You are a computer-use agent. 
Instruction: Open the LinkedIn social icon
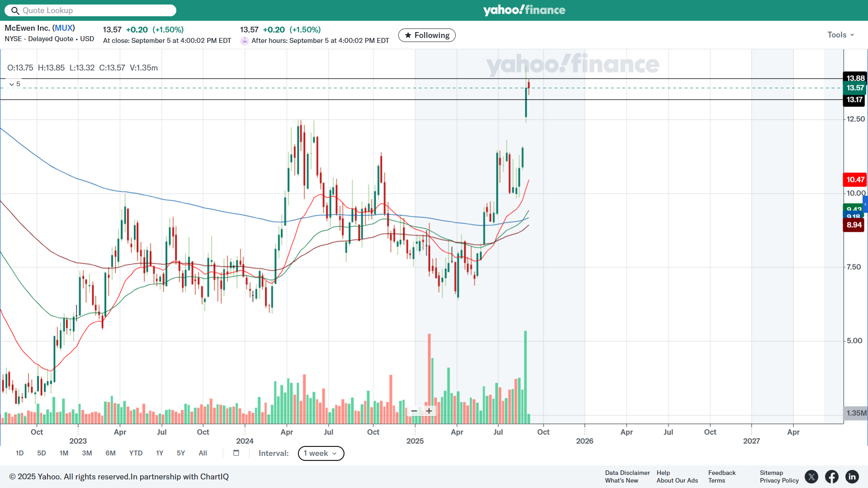coord(852,477)
